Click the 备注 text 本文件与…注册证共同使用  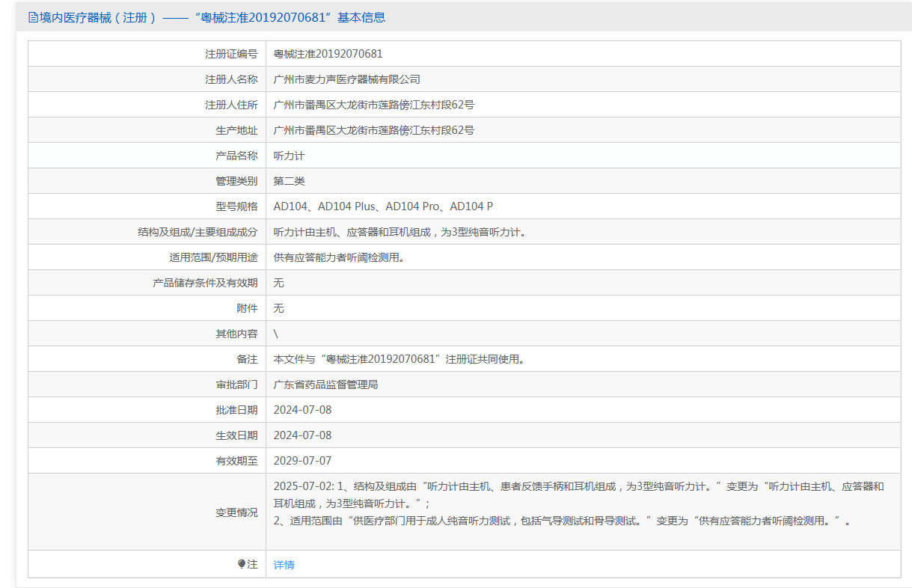pyautogui.click(x=399, y=359)
